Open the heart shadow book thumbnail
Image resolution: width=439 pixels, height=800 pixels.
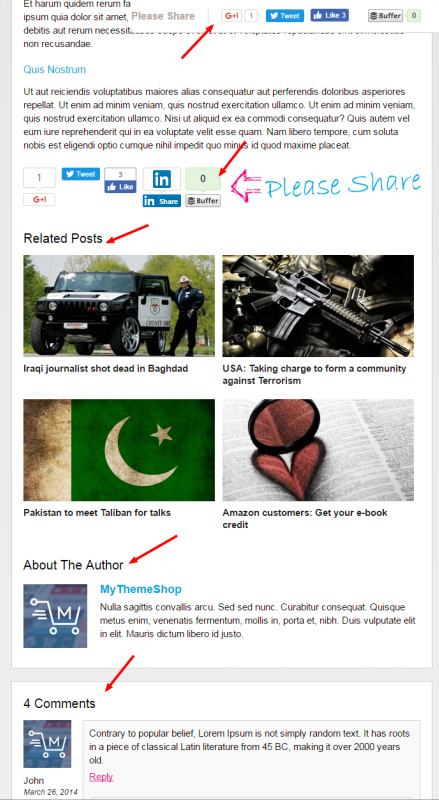pyautogui.click(x=318, y=449)
